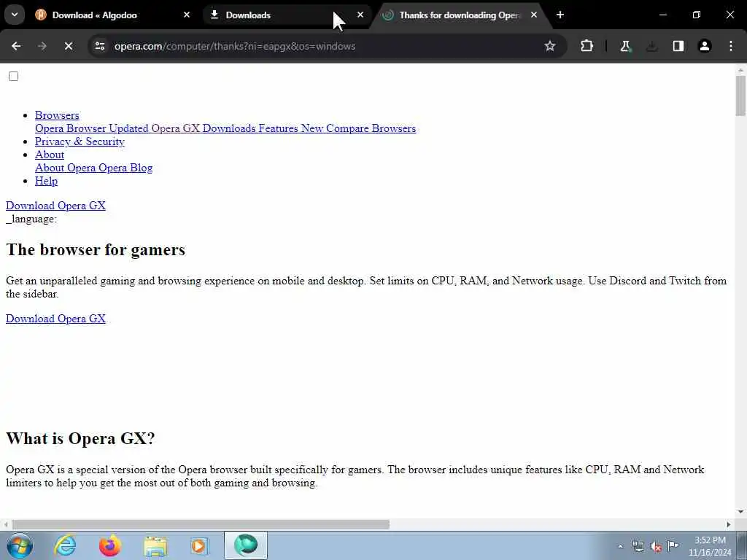The height and width of the screenshot is (560, 747).
Task: Open the profile avatar menu
Action: click(x=704, y=46)
